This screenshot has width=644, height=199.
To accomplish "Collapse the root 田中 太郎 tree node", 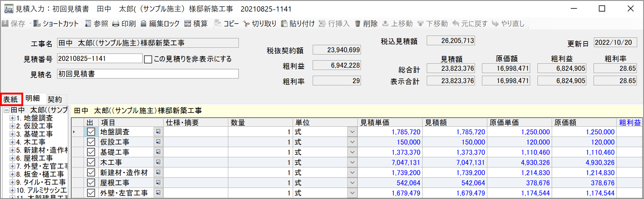I will tap(7, 110).
